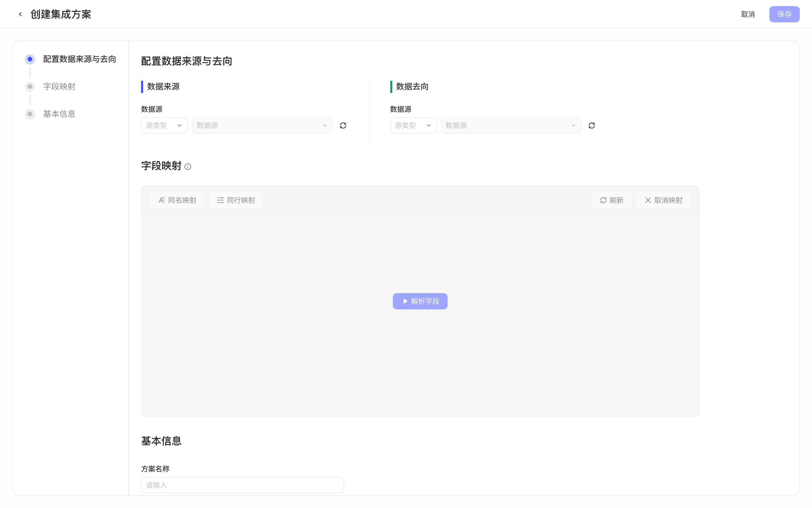Click the 同行映射 toolbar button

pyautogui.click(x=236, y=200)
